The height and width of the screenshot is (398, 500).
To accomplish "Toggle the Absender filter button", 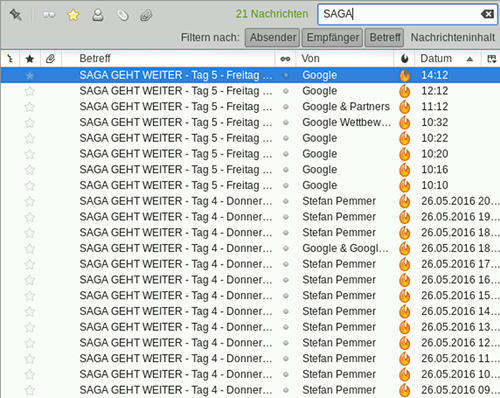I will click(x=272, y=37).
